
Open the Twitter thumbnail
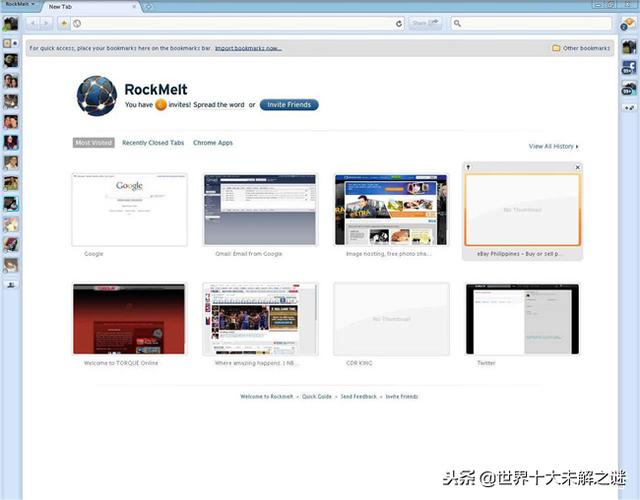522,319
